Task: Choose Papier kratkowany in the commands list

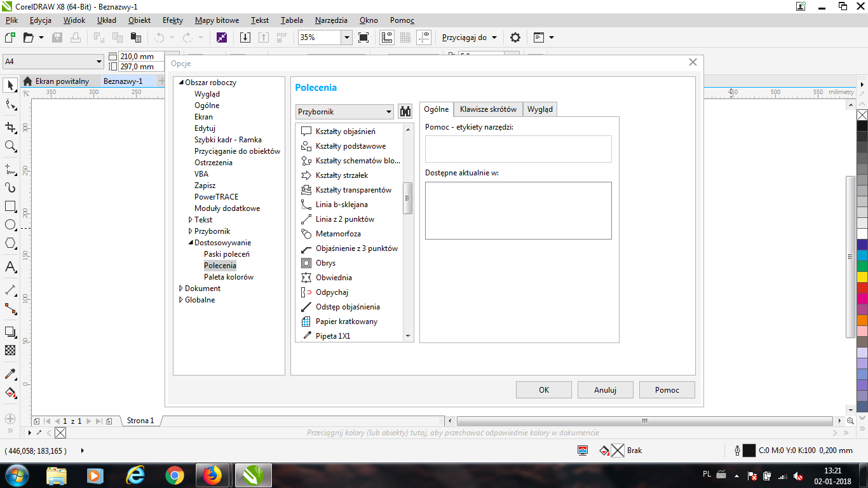Action: (346, 322)
